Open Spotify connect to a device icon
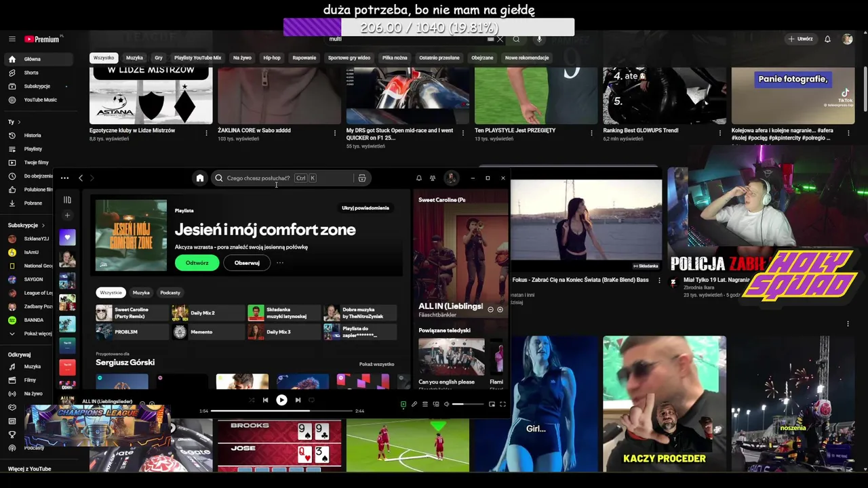 436,404
